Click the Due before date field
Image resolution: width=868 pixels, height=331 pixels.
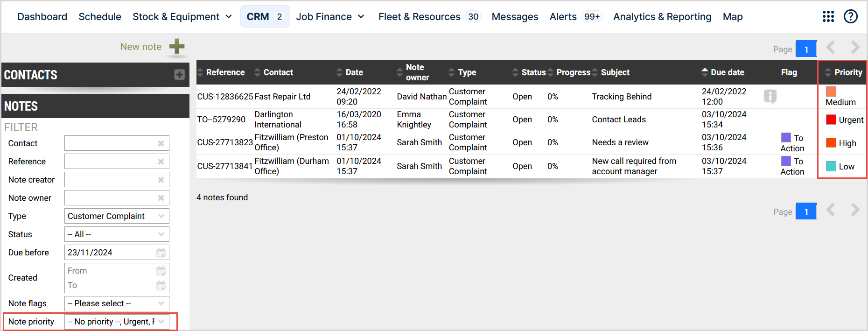click(x=117, y=253)
